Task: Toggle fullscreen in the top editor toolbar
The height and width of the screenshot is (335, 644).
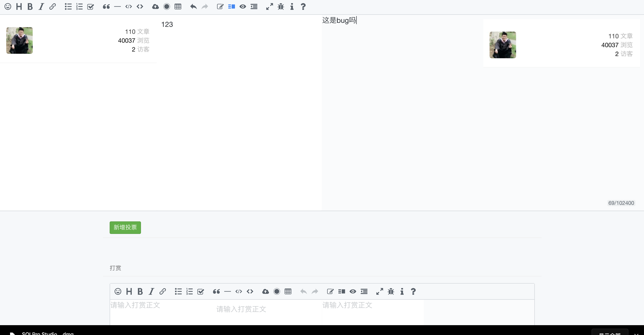Action: [x=269, y=6]
